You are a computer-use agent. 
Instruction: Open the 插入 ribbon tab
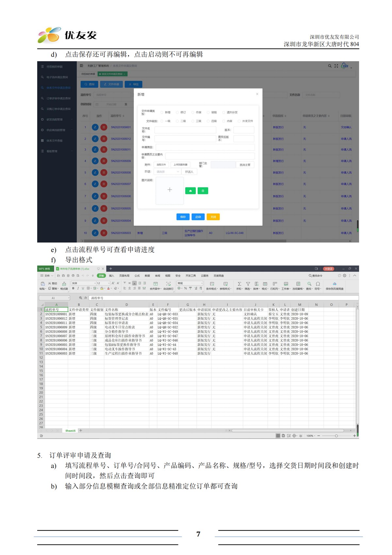(111, 276)
